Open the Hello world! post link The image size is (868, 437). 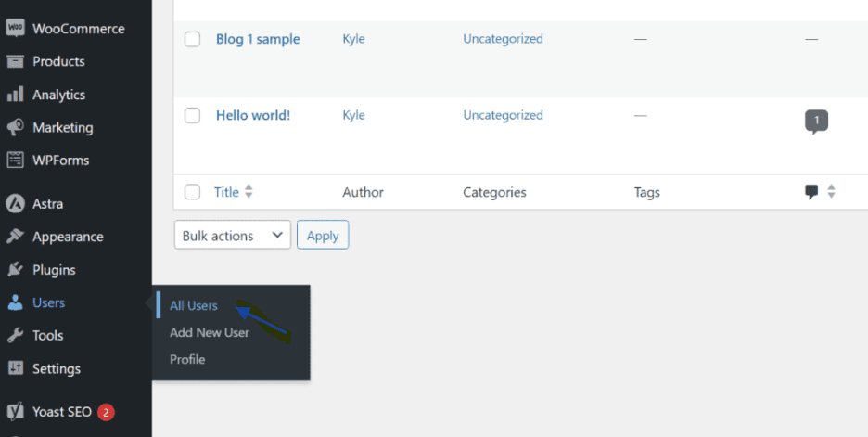[253, 116]
